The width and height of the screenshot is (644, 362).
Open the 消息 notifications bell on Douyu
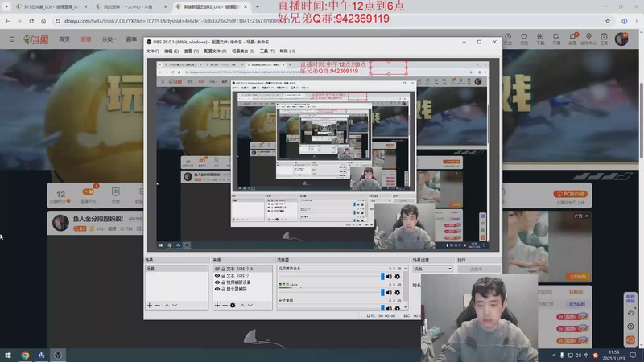pos(572,39)
